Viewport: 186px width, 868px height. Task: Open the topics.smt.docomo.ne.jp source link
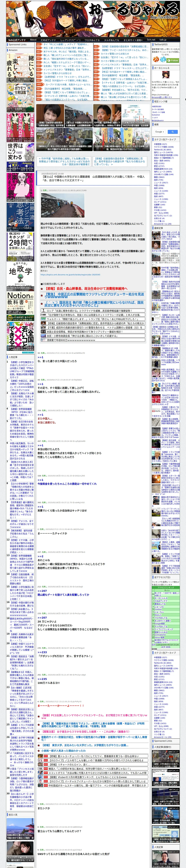70,274
